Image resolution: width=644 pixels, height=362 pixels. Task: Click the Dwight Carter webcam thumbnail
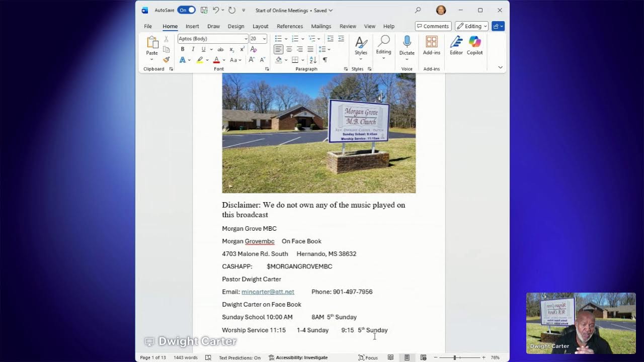pos(581,323)
